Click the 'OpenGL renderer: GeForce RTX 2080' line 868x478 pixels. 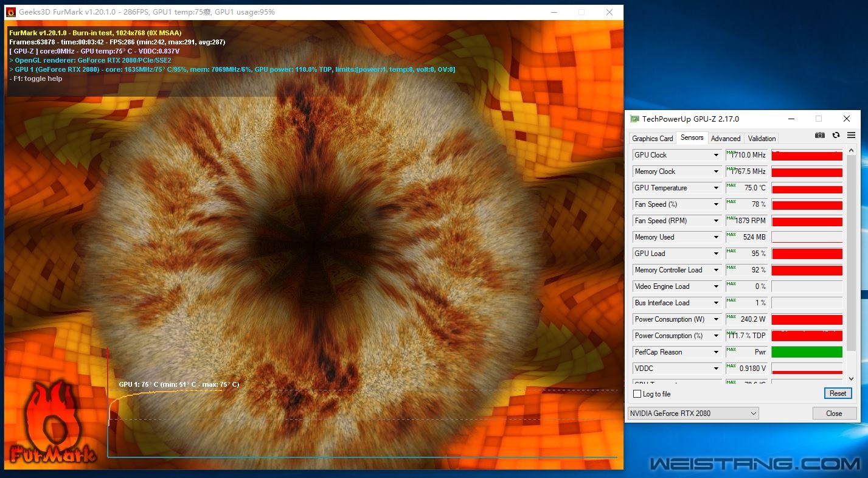pos(91,60)
